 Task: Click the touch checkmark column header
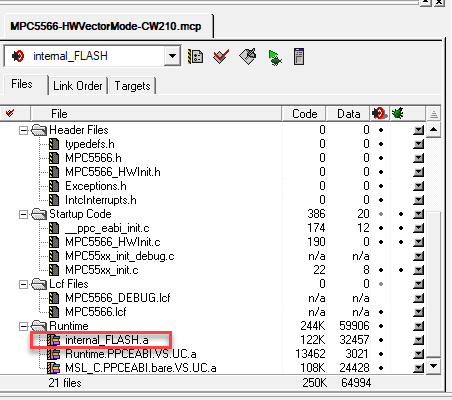pos(10,113)
